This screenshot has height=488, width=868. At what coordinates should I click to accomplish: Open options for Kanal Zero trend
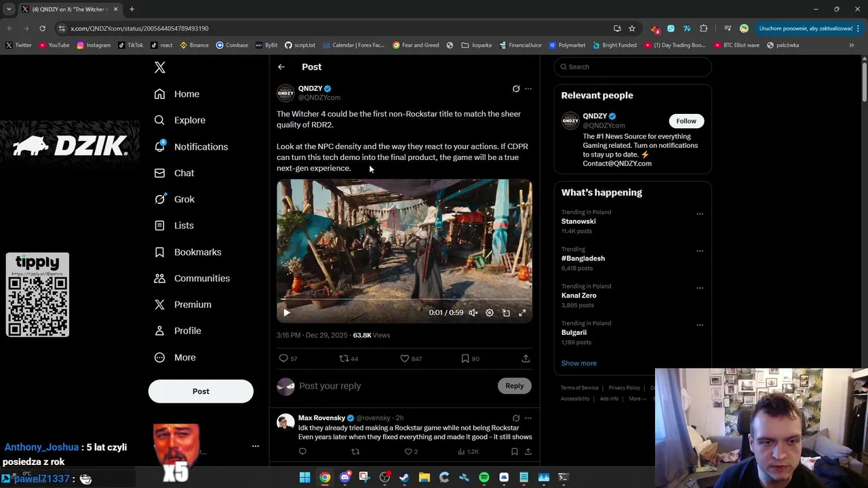pyautogui.click(x=700, y=288)
